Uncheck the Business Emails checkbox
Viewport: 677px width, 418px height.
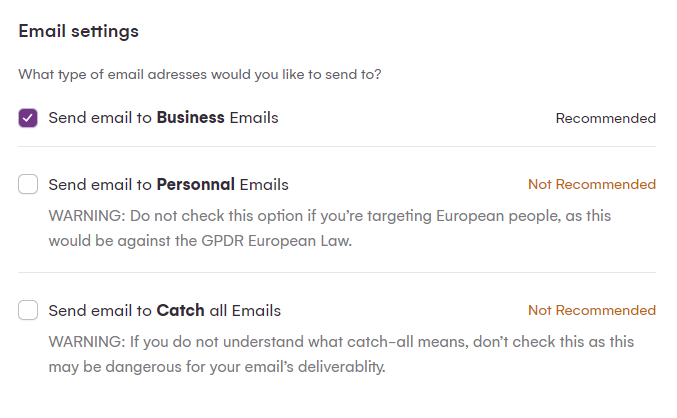[28, 118]
